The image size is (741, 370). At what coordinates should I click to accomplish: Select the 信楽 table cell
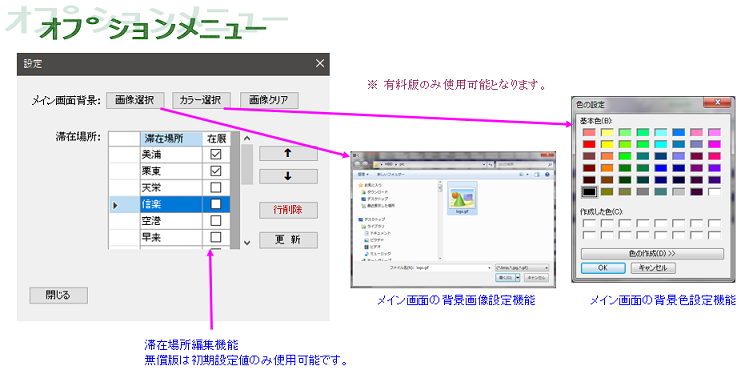click(171, 204)
